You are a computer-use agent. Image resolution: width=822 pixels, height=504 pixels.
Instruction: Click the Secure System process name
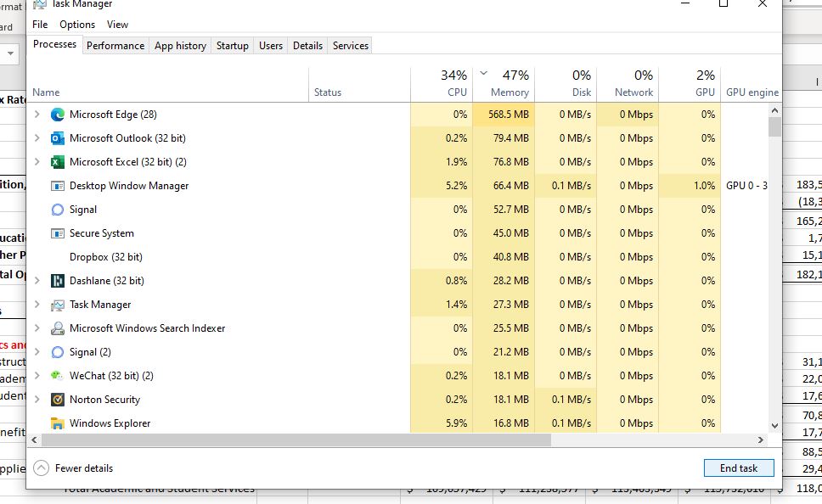tap(102, 233)
